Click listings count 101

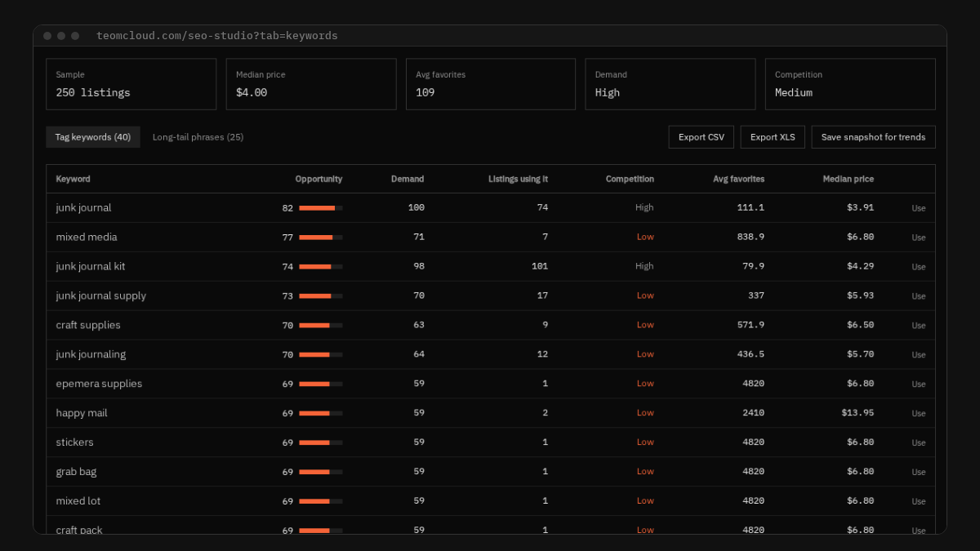coord(540,267)
